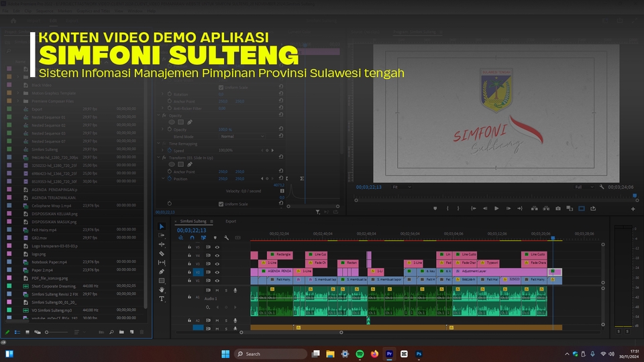Collapse the Time Remapping section
Screen dimensions: 644x362
pos(158,143)
